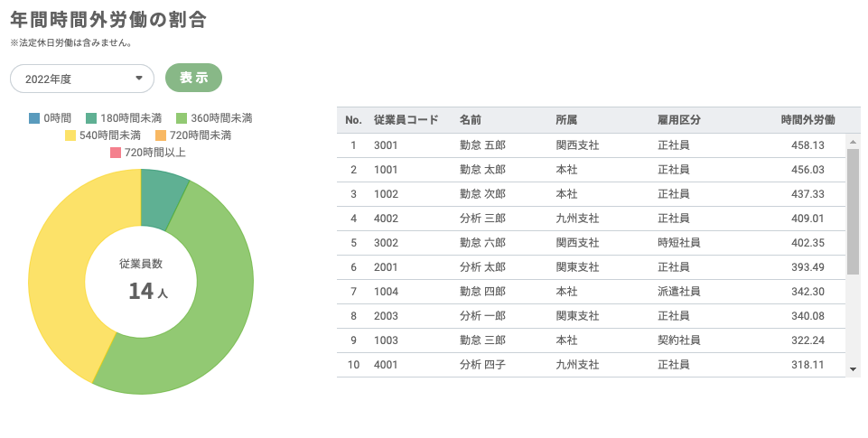Toggle the 720時間以上 legend entry

tap(148, 153)
